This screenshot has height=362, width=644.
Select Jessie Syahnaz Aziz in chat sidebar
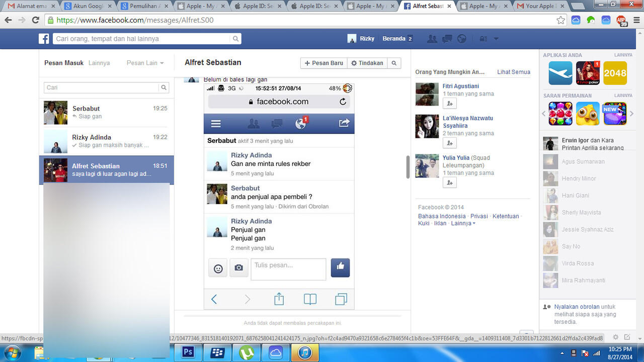point(587,229)
